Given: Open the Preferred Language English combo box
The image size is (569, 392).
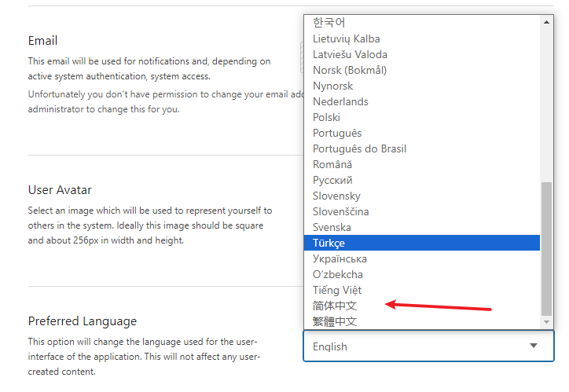Looking at the screenshot, I should point(417,346).
